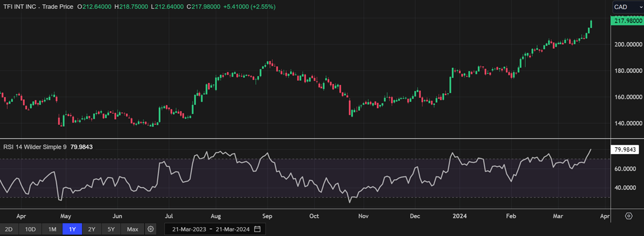
Task: Open the CAD currency dropdown
Action: click(628, 7)
